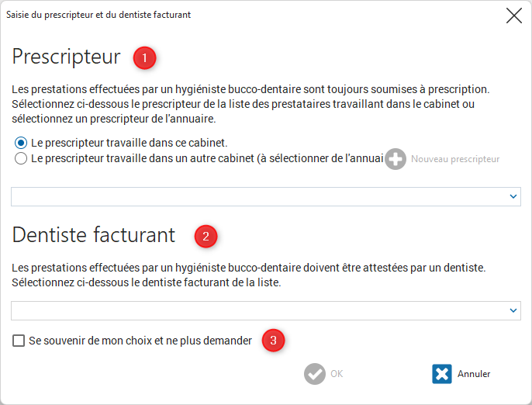The width and height of the screenshot is (532, 405).
Task: Expand the Prescripteur dropdown arrow
Action: pyautogui.click(x=513, y=196)
